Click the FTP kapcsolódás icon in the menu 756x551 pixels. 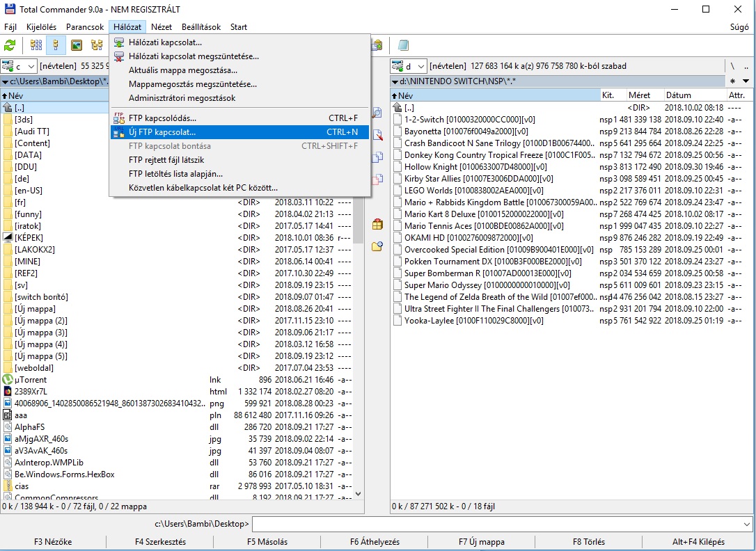coord(118,118)
